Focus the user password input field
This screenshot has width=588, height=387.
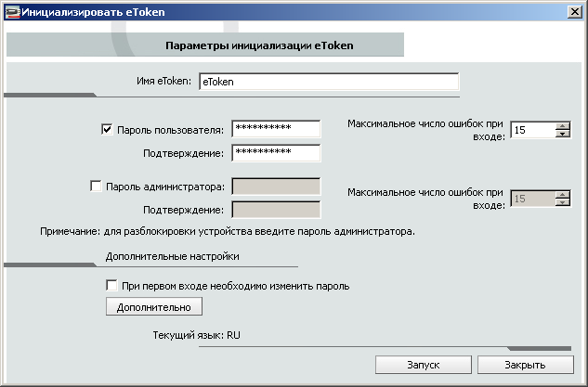(276, 129)
